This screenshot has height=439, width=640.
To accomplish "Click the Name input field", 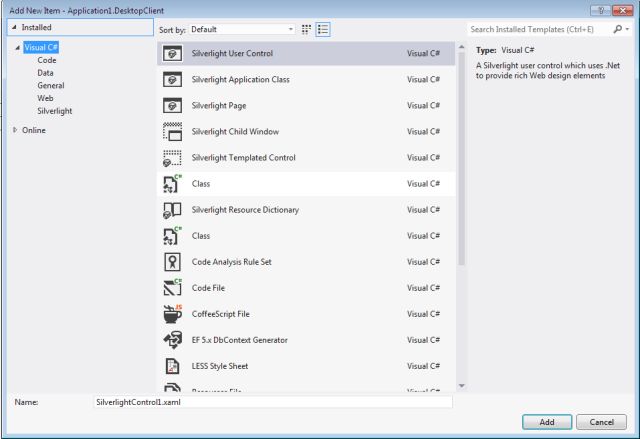I will tap(273, 402).
